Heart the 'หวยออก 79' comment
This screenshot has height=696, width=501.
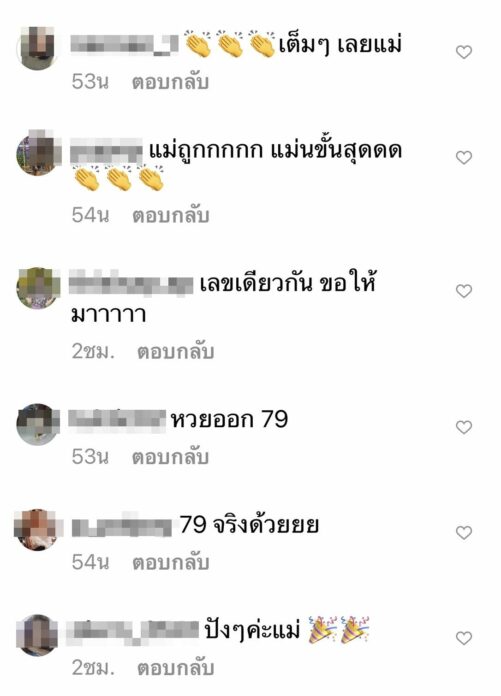click(x=464, y=427)
